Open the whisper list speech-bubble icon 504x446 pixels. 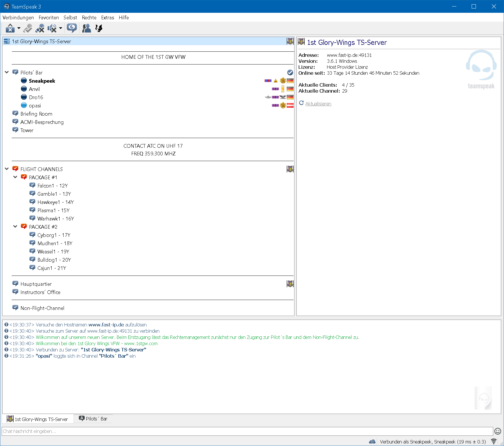tap(72, 28)
